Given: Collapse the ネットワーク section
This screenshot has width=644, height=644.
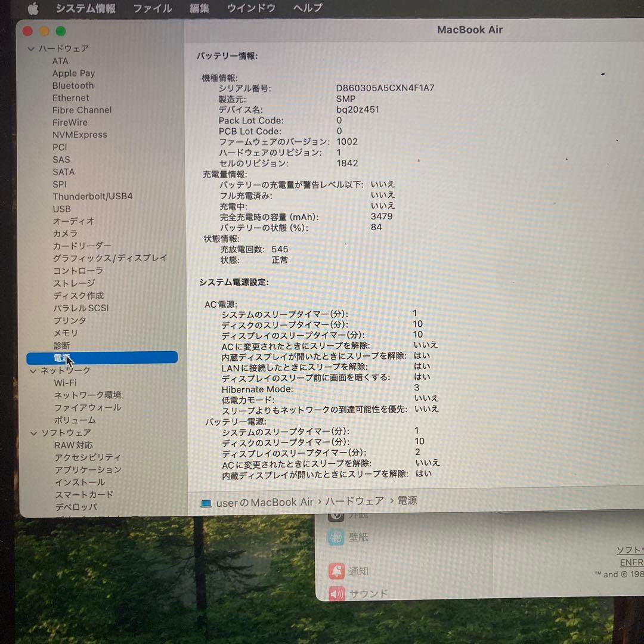Looking at the screenshot, I should [x=33, y=370].
